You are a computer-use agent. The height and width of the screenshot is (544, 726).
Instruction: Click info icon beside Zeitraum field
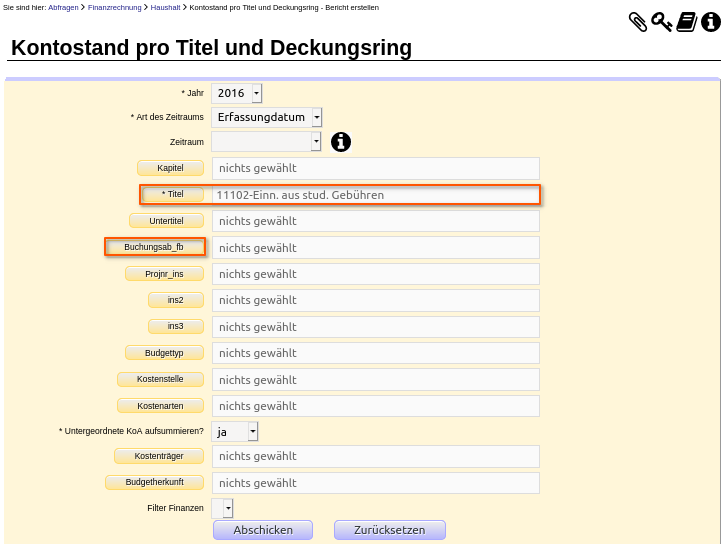click(341, 142)
